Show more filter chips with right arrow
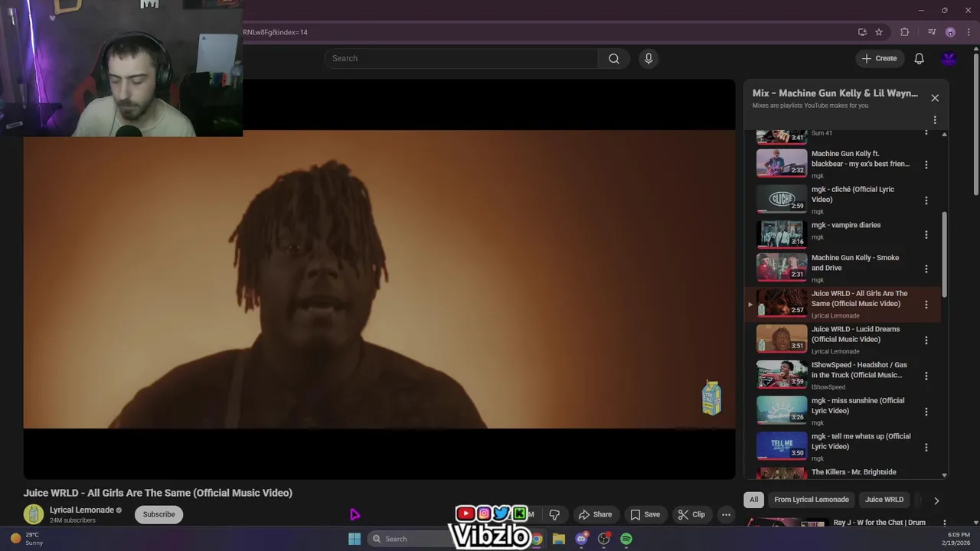The width and height of the screenshot is (980, 551). pyautogui.click(x=936, y=500)
